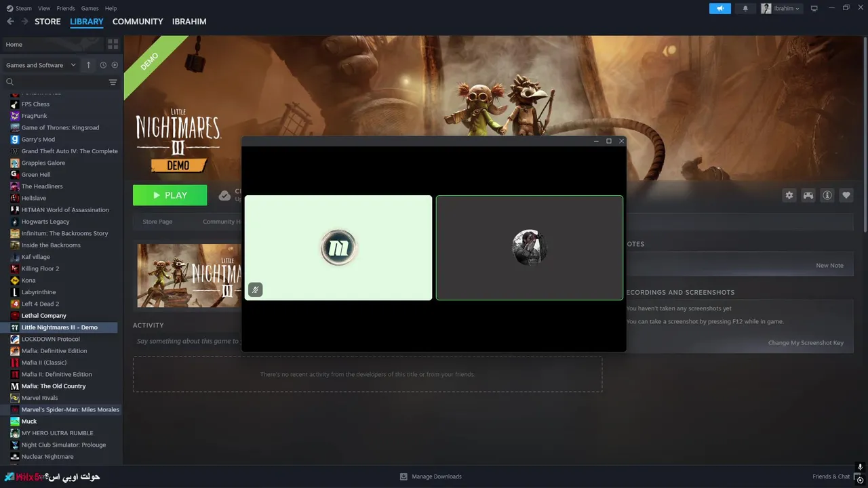The image size is (868, 488).
Task: Open the Friends menu
Action: point(66,8)
